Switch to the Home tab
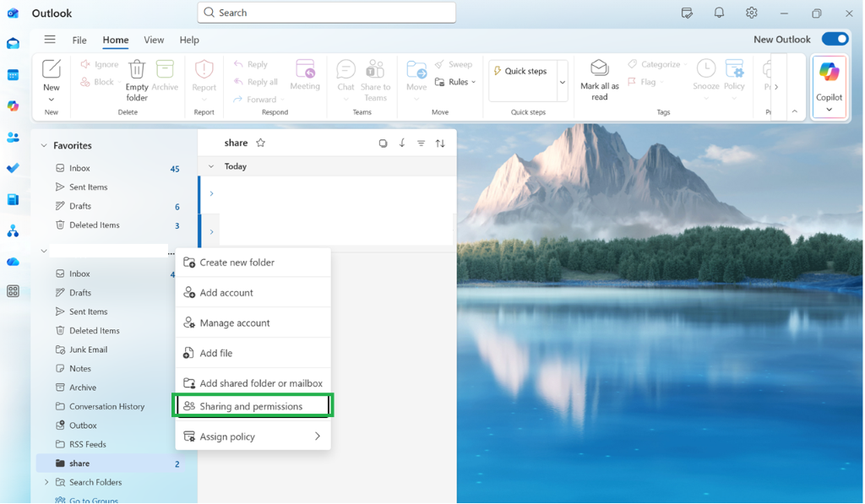 click(x=115, y=40)
